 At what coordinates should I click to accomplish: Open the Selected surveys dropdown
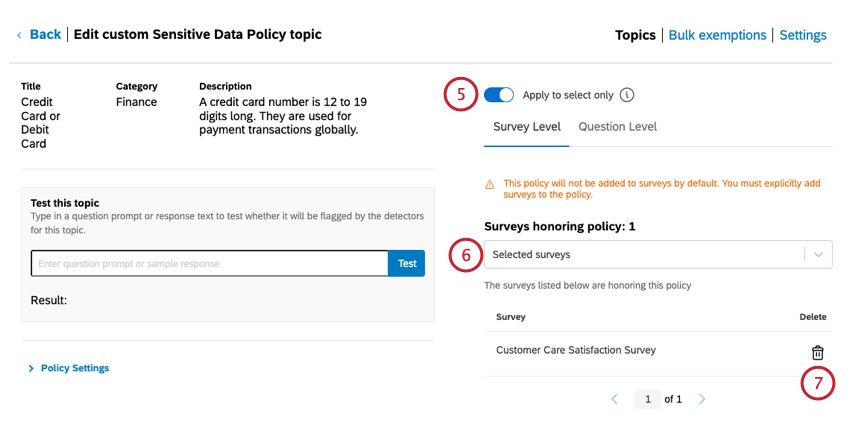click(645, 255)
